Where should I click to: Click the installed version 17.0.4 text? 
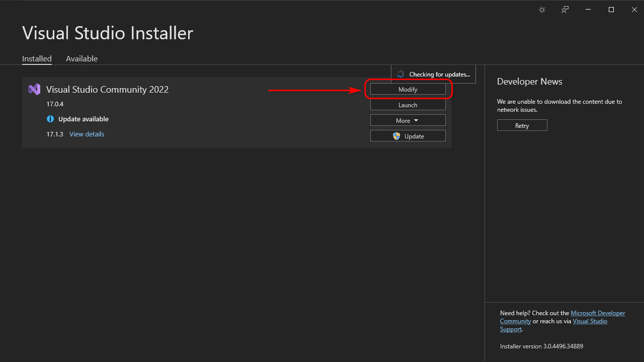[55, 104]
